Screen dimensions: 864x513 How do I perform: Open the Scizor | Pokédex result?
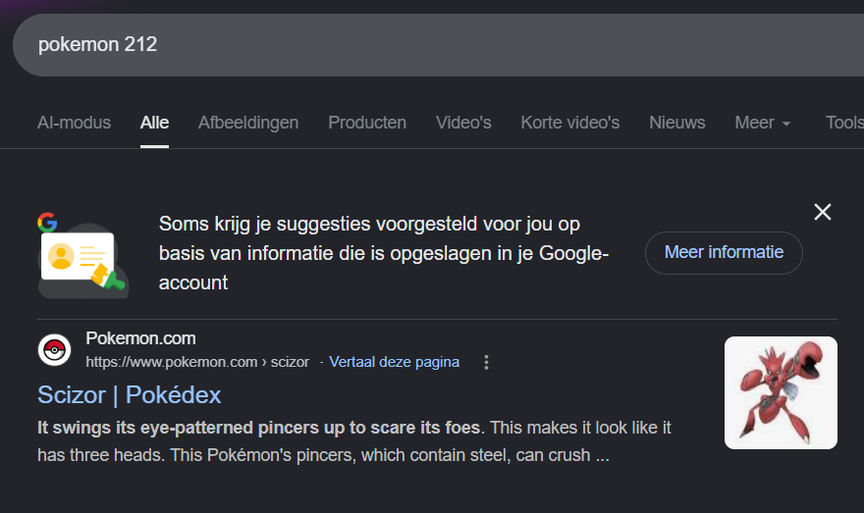(x=129, y=395)
